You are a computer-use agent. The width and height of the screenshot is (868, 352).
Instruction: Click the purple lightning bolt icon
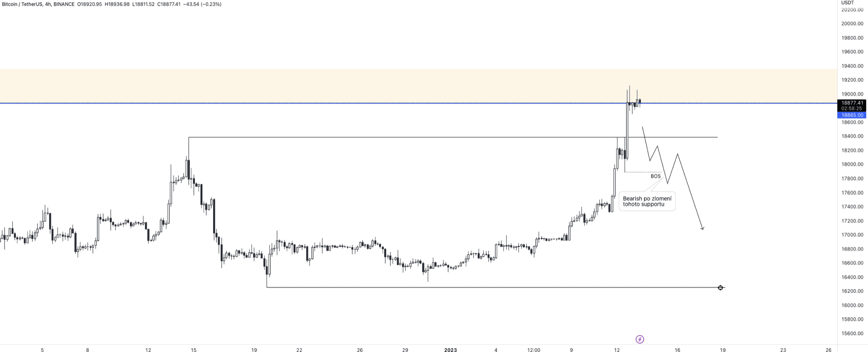tap(639, 339)
